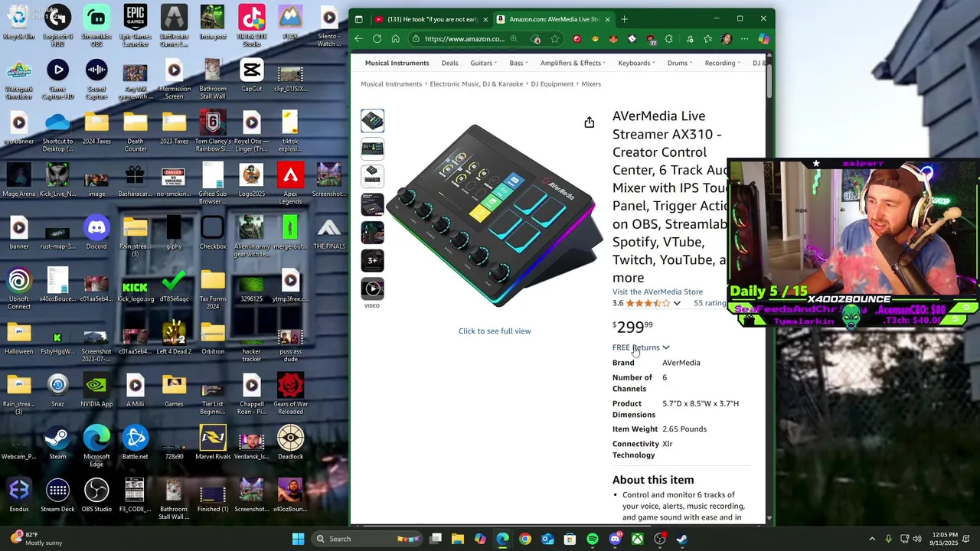The width and height of the screenshot is (980, 551).
Task: Open Steam from the desktop
Action: 57,443
